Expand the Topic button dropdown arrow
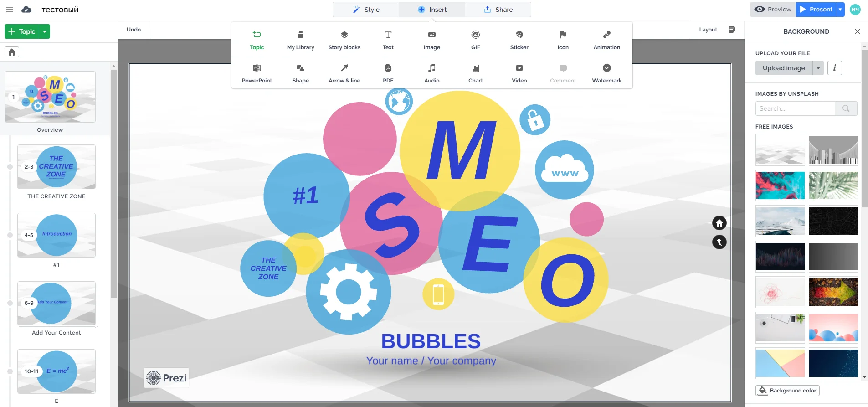This screenshot has height=407, width=868. click(45, 31)
